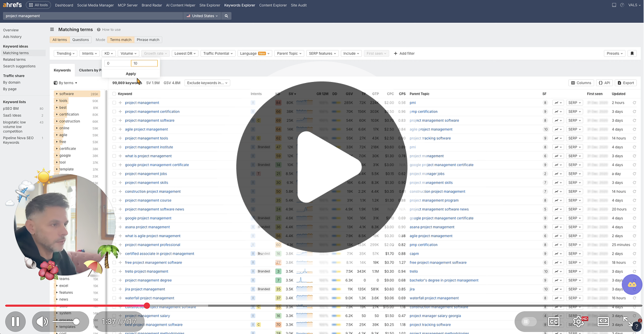Switch to the Questions tab
This screenshot has width=644, height=334.
[x=80, y=39]
